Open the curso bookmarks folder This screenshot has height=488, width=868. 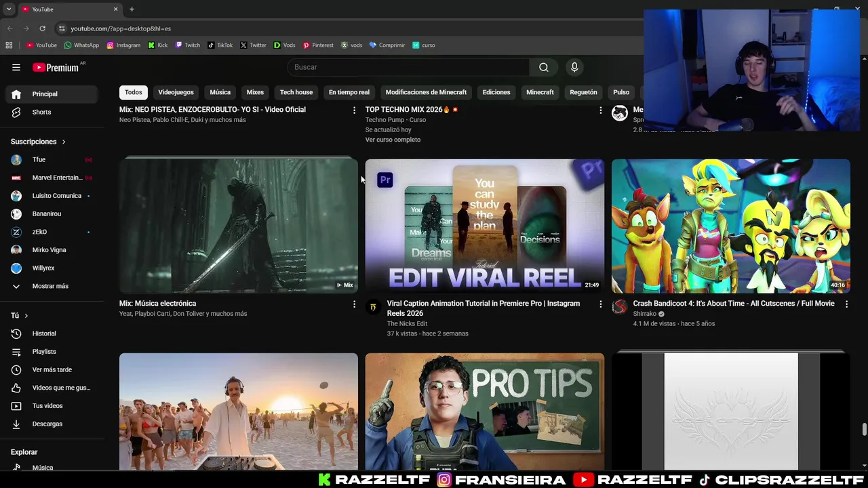coord(424,45)
